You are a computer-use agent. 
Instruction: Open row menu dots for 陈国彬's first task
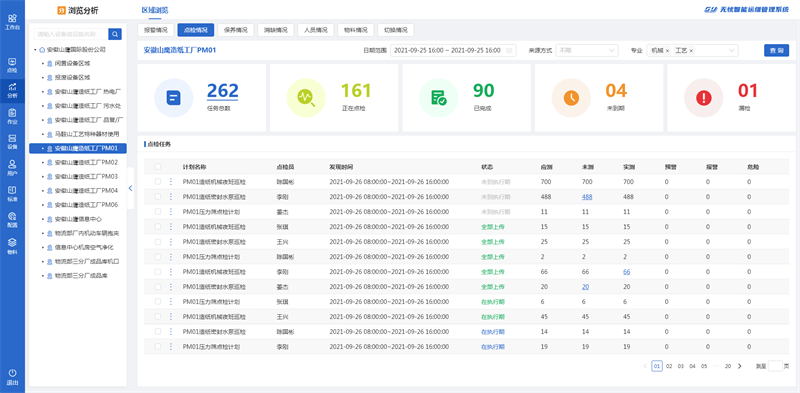(x=170, y=182)
